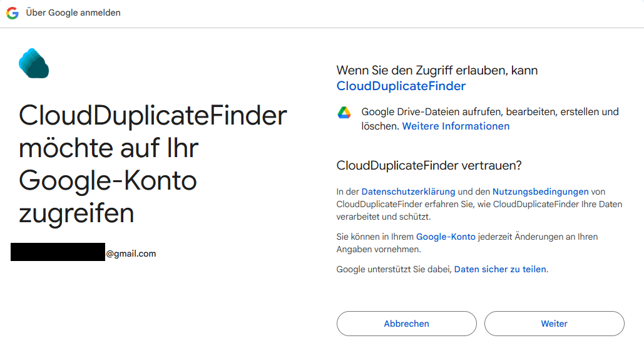Screen dimensions: 644x348
Task: Click the "Angaben vornehmen" text line
Action: [x=378, y=249]
